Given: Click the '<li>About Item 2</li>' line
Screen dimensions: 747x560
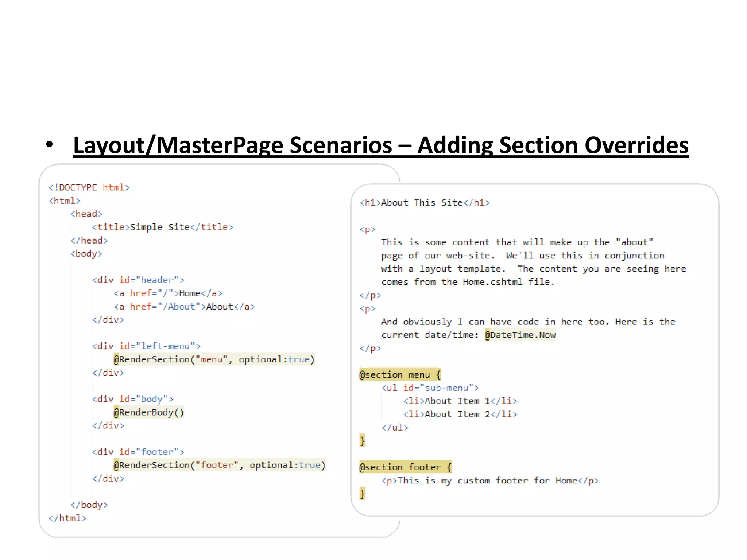Looking at the screenshot, I should 460,415.
